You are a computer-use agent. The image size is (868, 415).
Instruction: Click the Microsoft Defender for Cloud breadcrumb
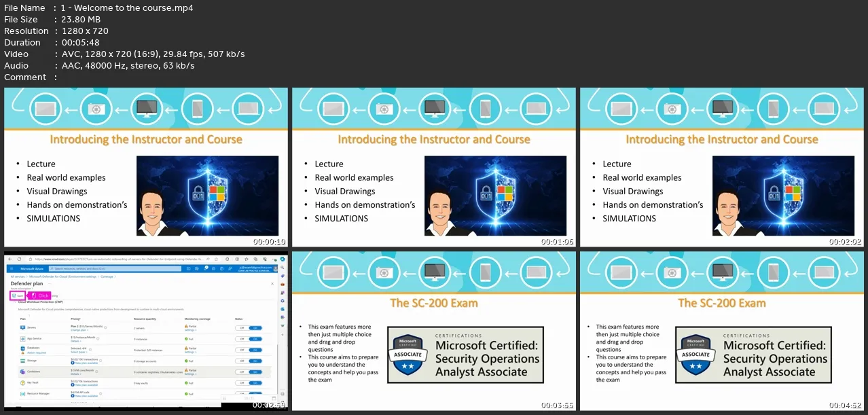[62, 276]
